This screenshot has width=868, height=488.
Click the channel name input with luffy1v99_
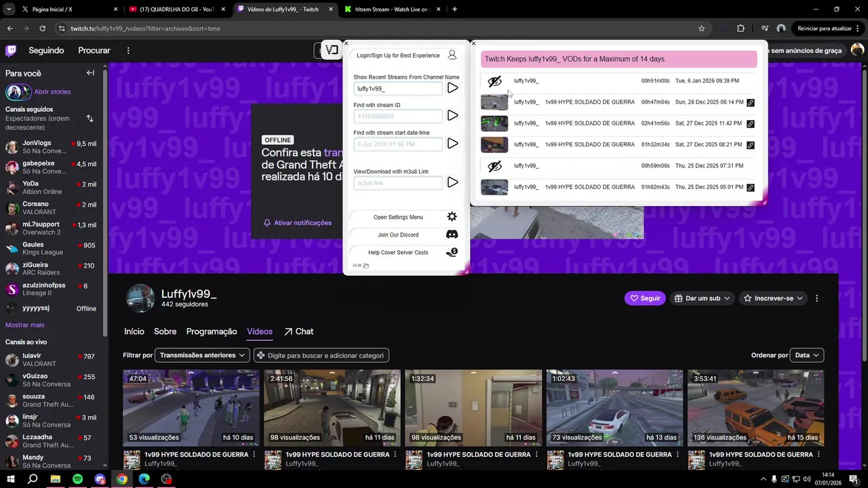coord(398,88)
